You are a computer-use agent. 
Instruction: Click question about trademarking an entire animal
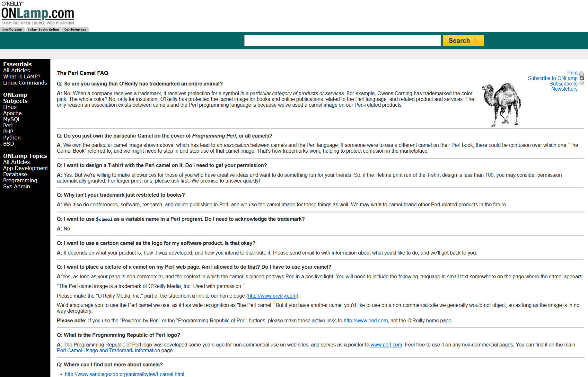pyautogui.click(x=140, y=84)
